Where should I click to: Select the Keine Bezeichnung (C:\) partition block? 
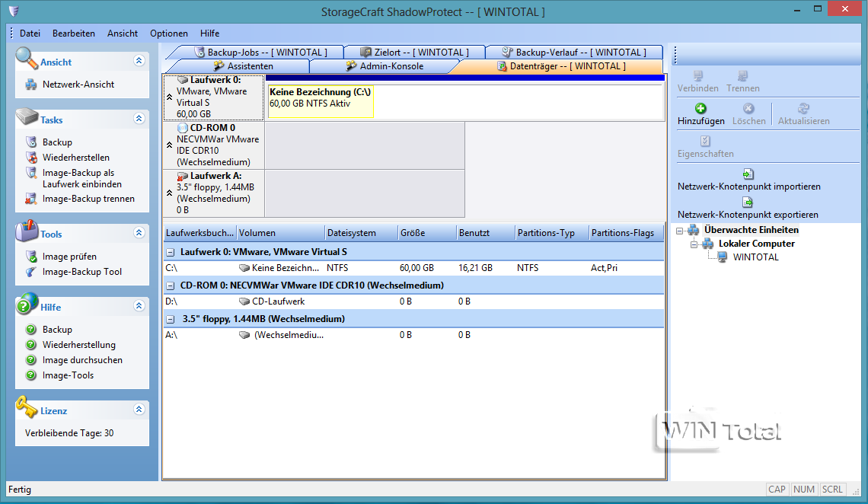point(321,101)
